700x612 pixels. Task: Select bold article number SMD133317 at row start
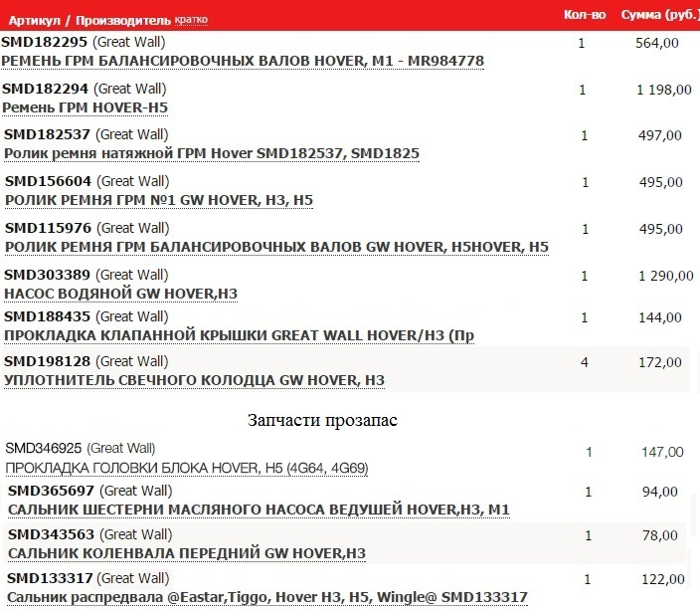tap(50, 578)
